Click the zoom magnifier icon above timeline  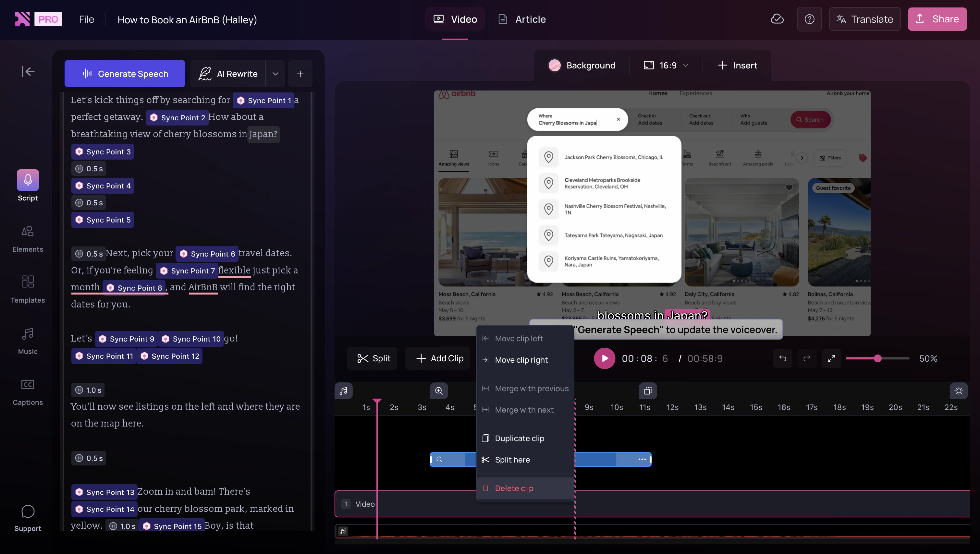(439, 391)
